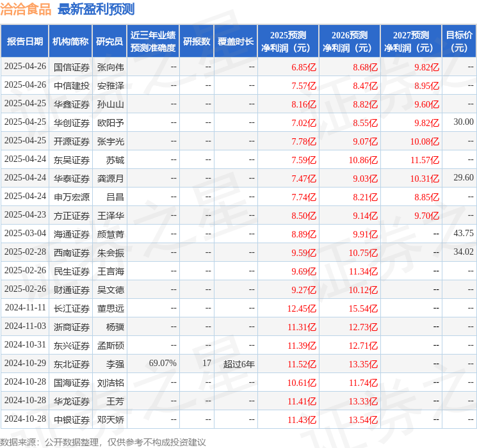Click researcher name 李强

115,364
